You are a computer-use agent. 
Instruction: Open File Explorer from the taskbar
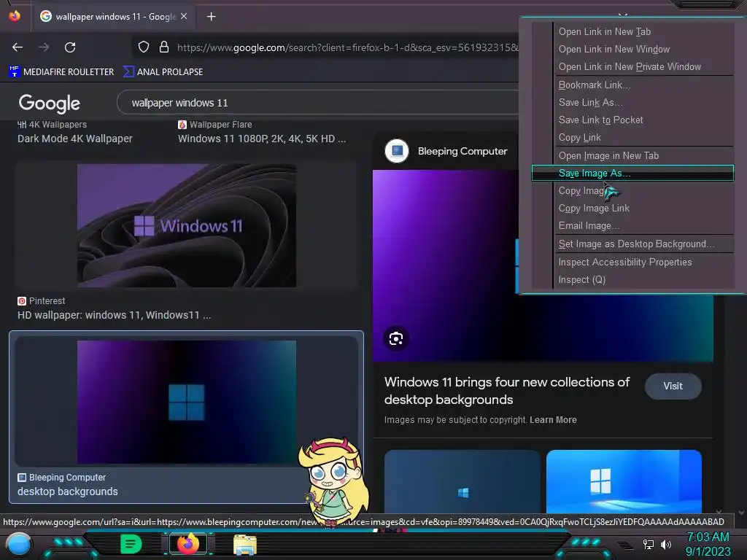(245, 544)
